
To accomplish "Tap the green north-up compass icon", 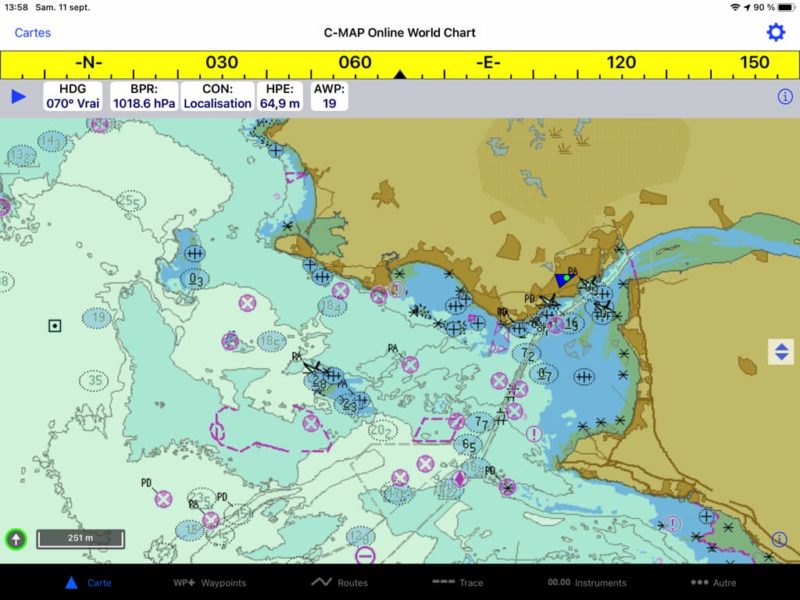I will tap(16, 539).
